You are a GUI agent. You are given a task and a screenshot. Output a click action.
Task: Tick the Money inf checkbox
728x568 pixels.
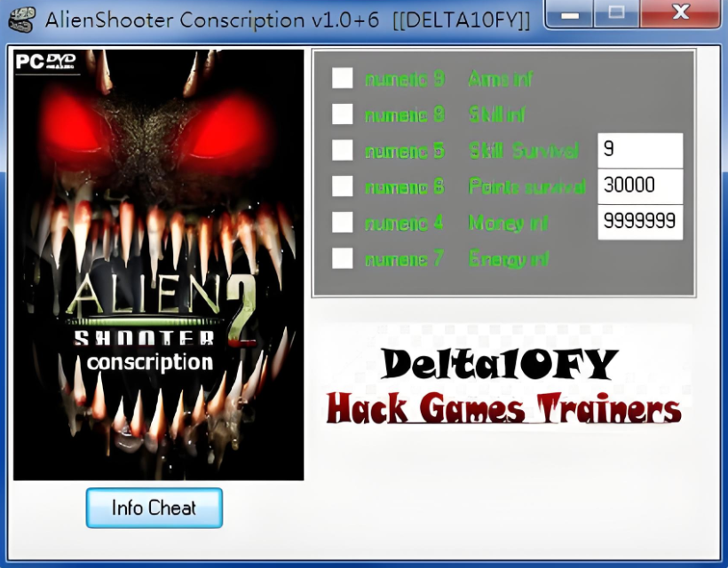pyautogui.click(x=343, y=222)
